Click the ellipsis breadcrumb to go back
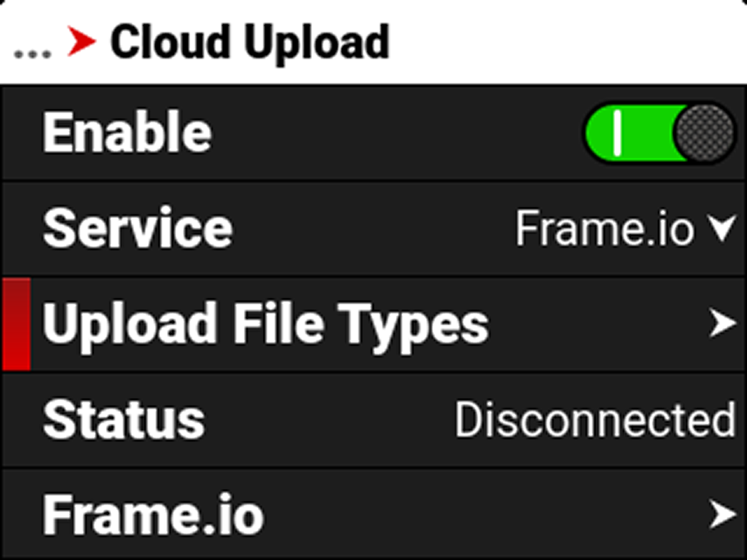The image size is (747, 560). click(32, 53)
